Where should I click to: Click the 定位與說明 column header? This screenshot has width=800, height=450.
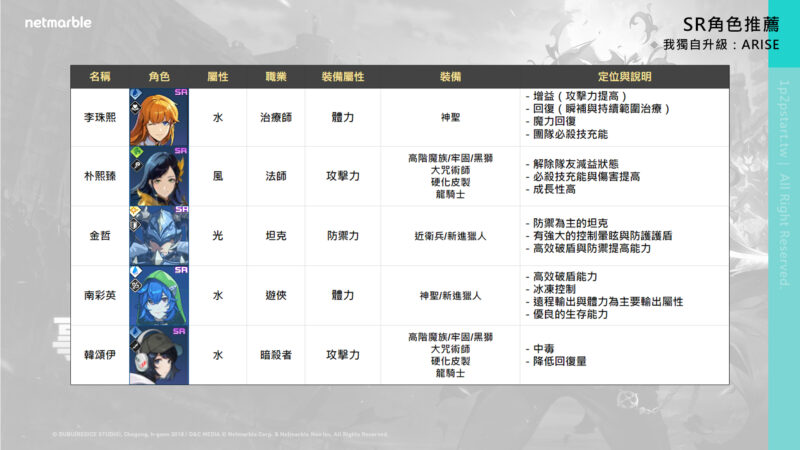(x=625, y=77)
